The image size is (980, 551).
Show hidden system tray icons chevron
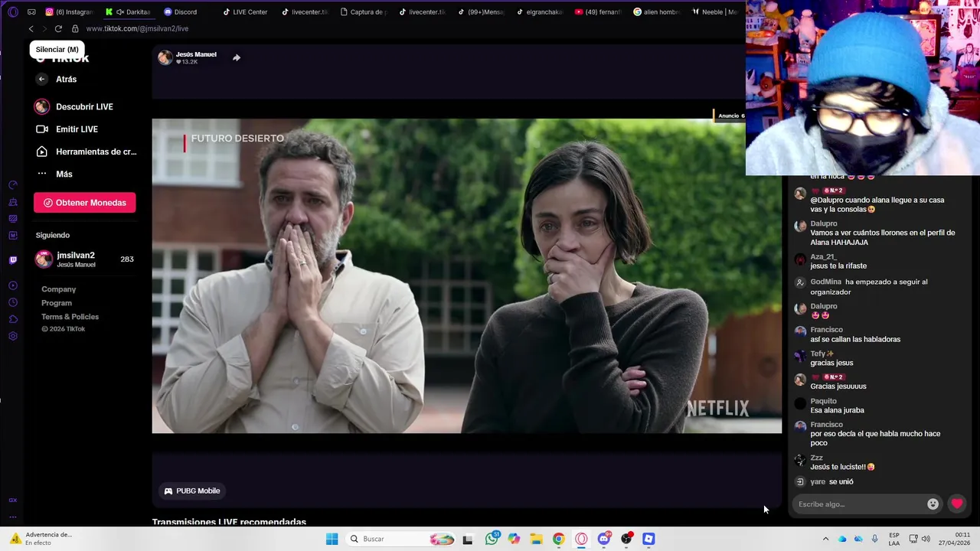click(825, 539)
